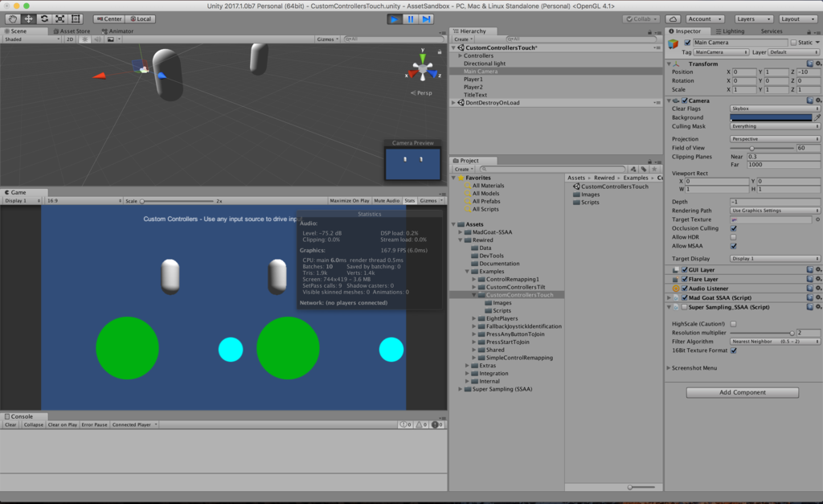
Task: Click the Step frame button
Action: [x=426, y=19]
